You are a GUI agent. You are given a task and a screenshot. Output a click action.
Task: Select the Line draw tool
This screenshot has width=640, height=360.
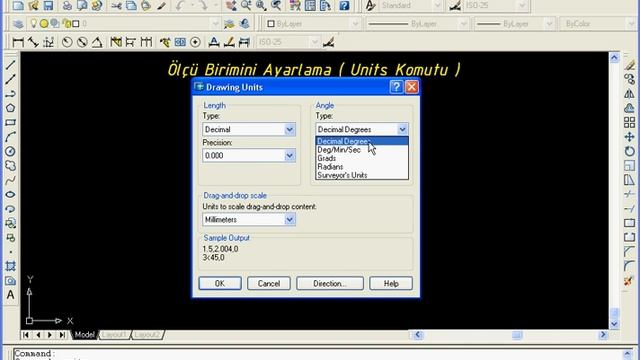tap(11, 64)
